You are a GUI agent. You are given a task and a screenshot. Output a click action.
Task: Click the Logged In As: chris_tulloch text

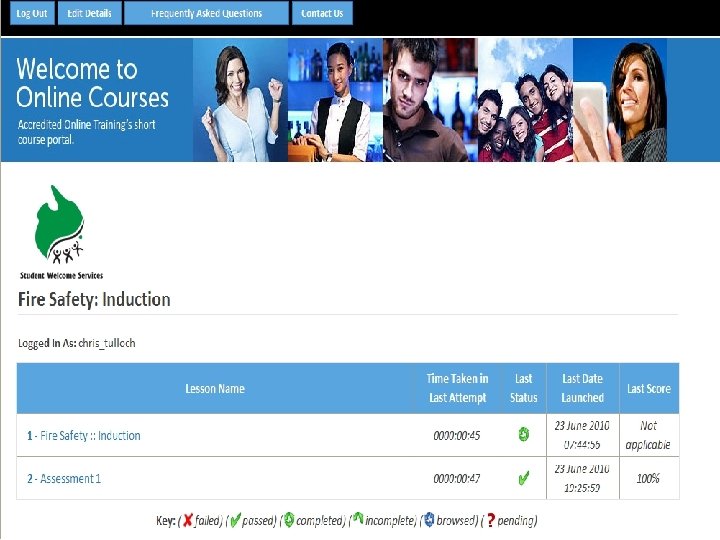77,343
